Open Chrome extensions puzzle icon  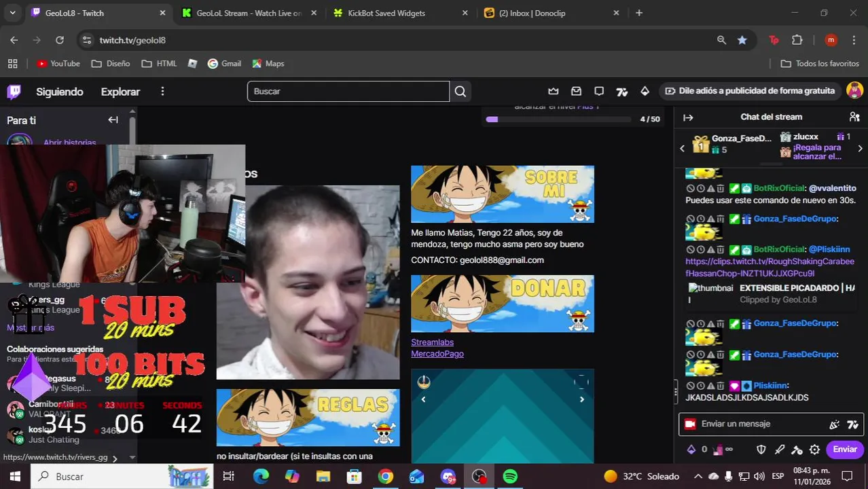tap(797, 40)
